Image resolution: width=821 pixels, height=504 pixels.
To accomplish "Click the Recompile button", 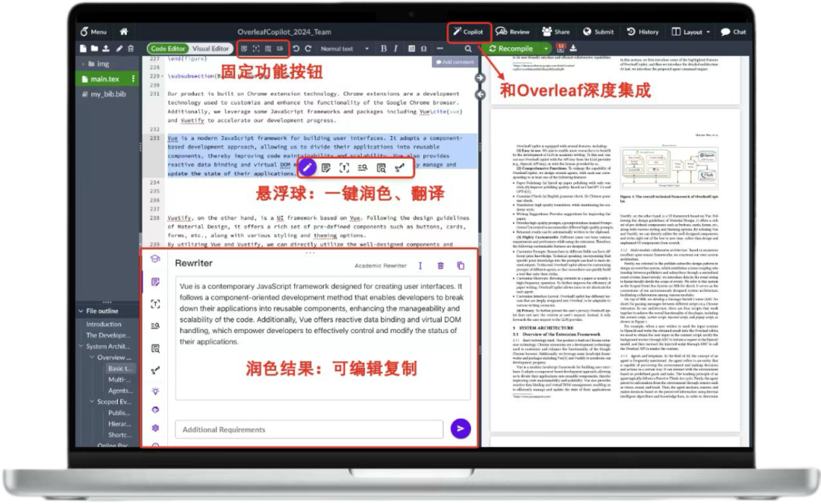I will point(511,49).
